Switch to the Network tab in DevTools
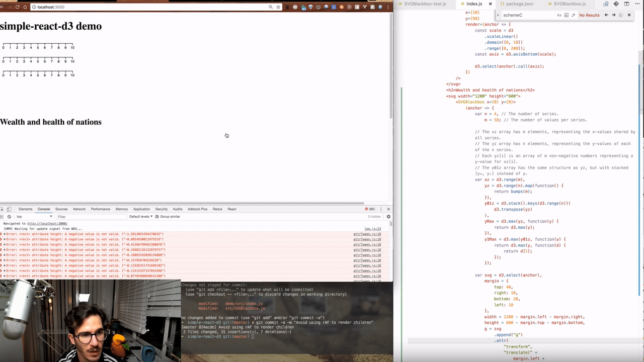Viewport: 644px width, 362px height. pyautogui.click(x=79, y=209)
